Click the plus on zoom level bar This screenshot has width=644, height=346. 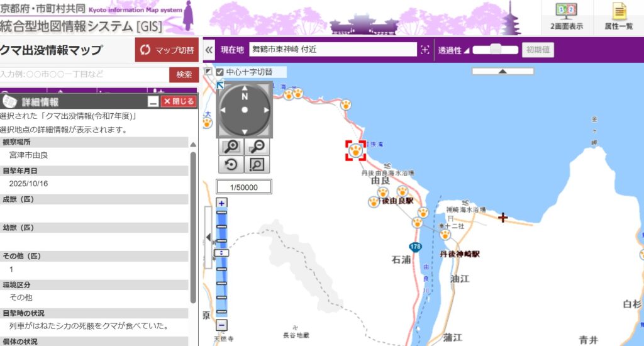[x=221, y=203]
